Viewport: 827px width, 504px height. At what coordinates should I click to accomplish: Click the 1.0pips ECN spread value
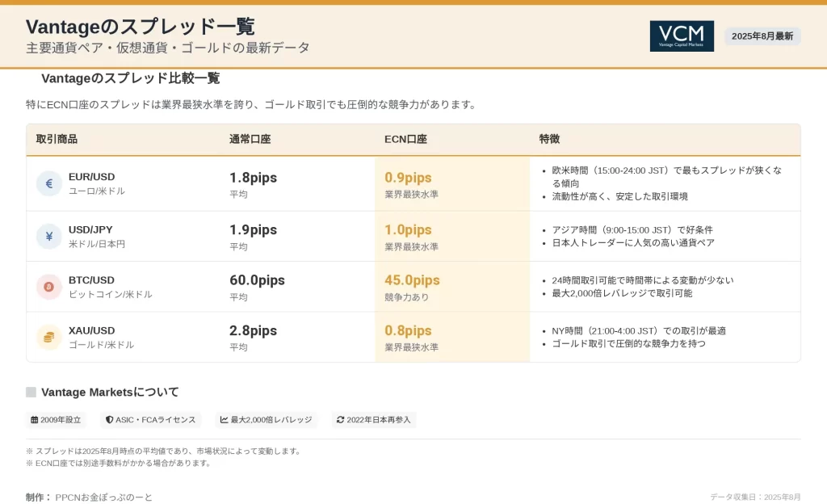(x=408, y=230)
